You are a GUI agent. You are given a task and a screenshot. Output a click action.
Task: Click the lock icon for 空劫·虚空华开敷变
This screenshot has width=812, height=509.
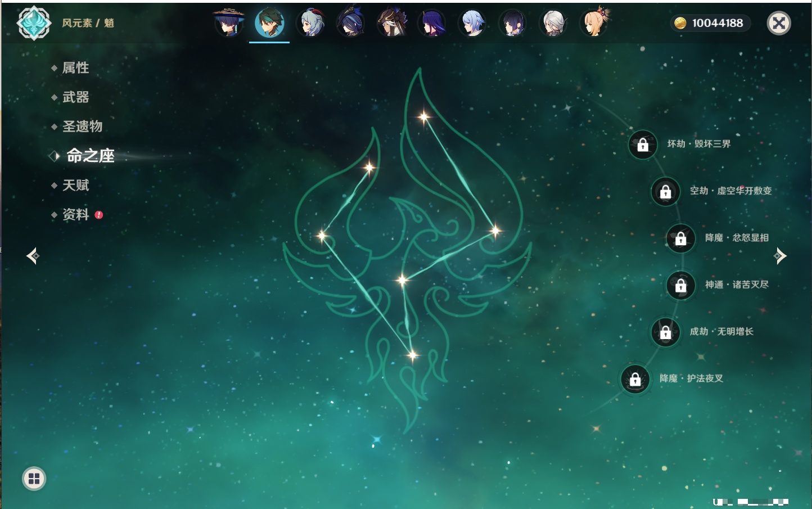pos(666,191)
